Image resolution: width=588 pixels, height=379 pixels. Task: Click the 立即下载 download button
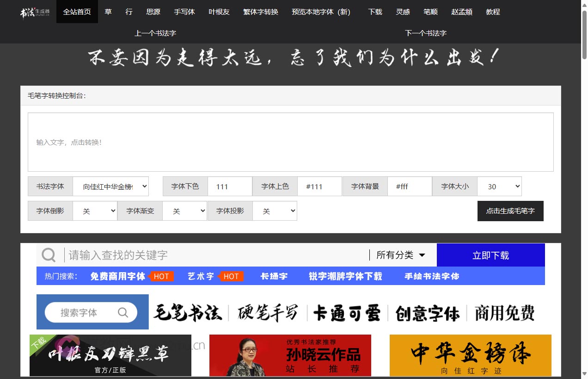pos(490,255)
